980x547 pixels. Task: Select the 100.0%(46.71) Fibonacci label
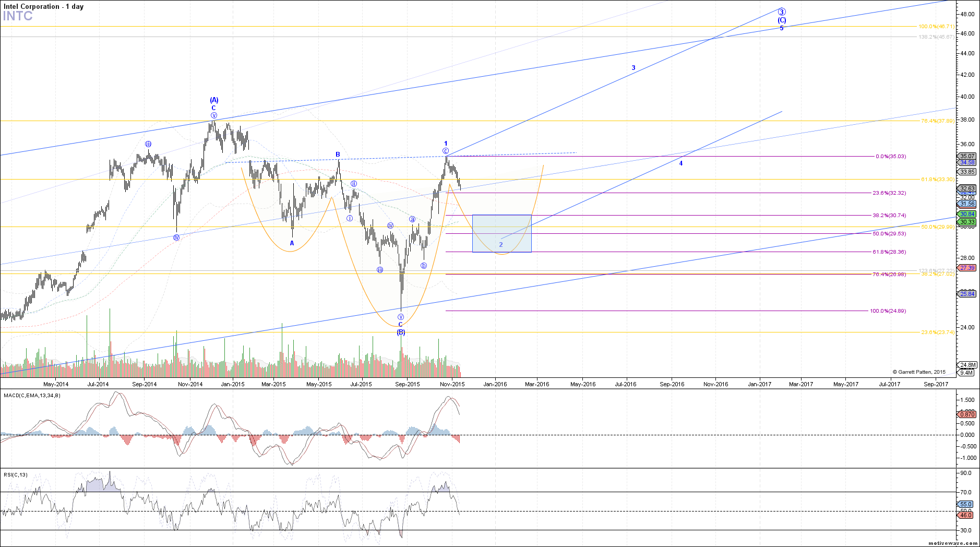coord(937,26)
